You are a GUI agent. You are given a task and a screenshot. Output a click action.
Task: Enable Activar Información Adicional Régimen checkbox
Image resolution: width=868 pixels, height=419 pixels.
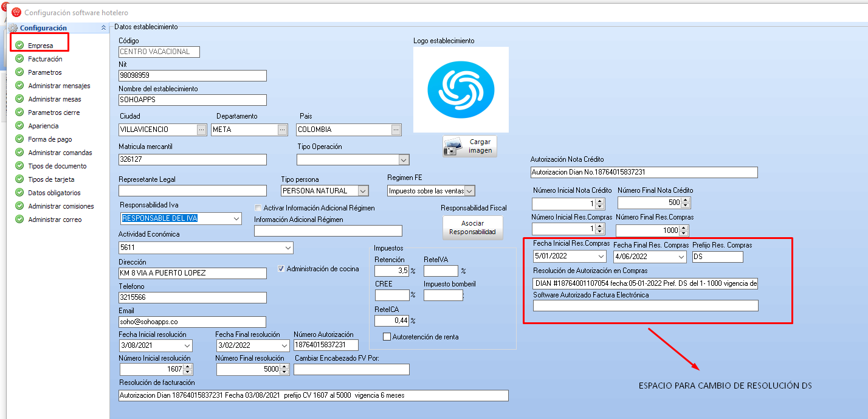[x=258, y=208]
